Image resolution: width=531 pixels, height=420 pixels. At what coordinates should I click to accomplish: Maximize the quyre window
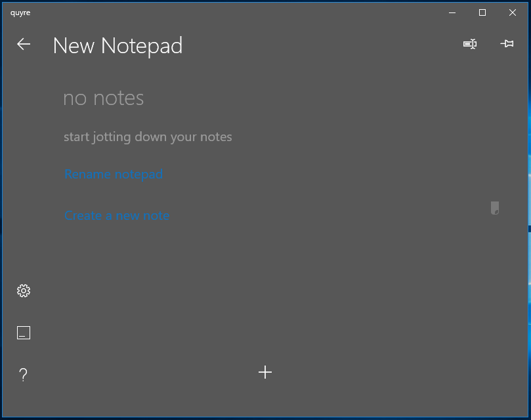point(482,13)
